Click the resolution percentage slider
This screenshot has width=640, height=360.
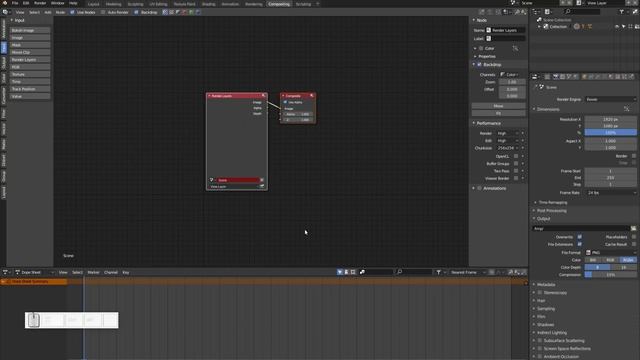coord(611,133)
